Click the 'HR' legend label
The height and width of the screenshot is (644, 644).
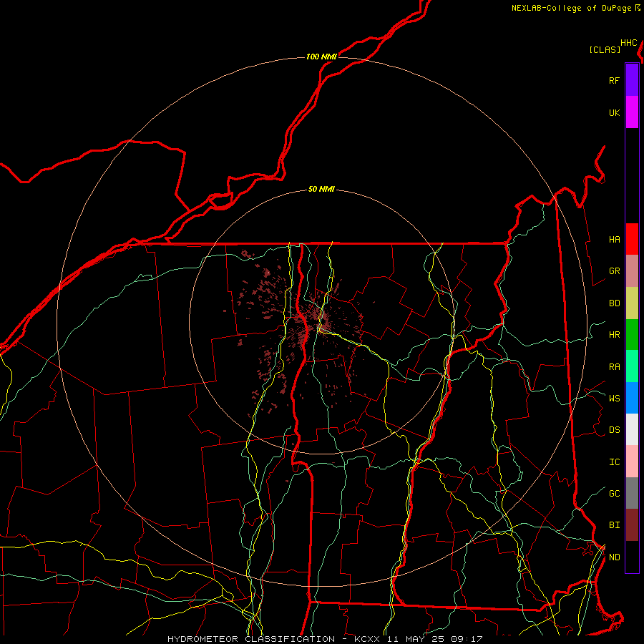click(x=614, y=335)
